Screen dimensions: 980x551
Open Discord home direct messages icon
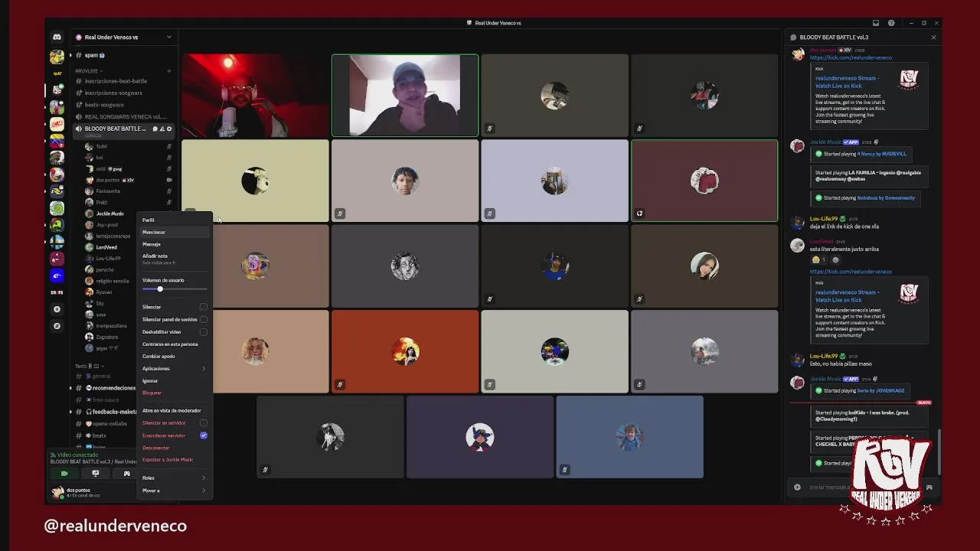(57, 37)
